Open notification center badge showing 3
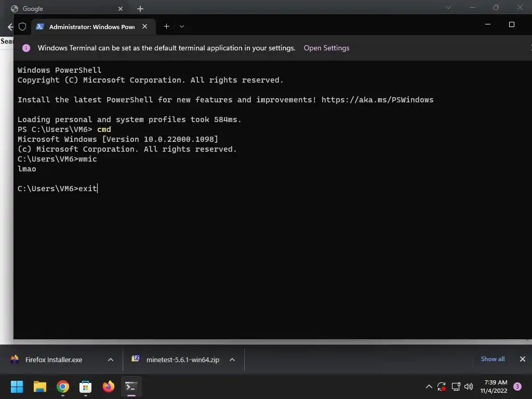The height and width of the screenshot is (399, 532). [x=517, y=387]
